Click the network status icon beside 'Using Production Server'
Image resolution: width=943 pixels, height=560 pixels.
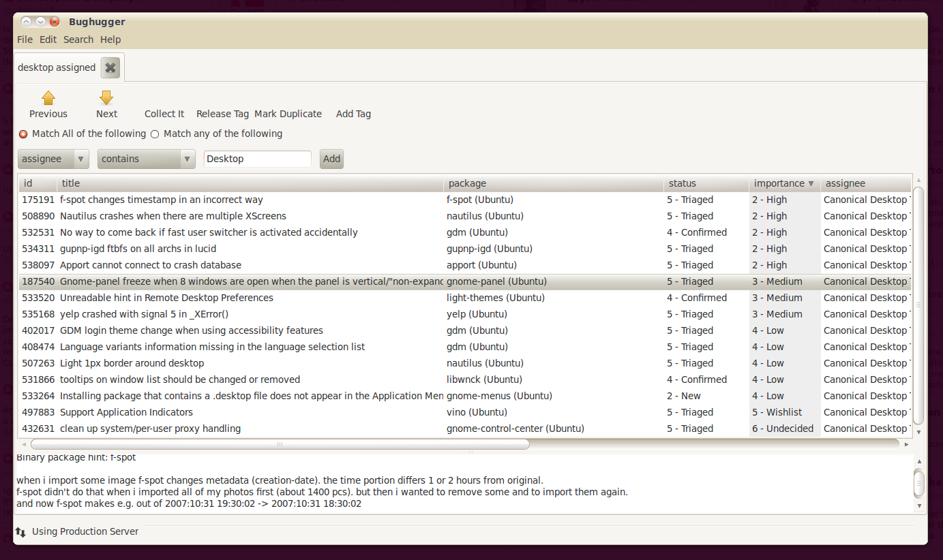(x=20, y=531)
